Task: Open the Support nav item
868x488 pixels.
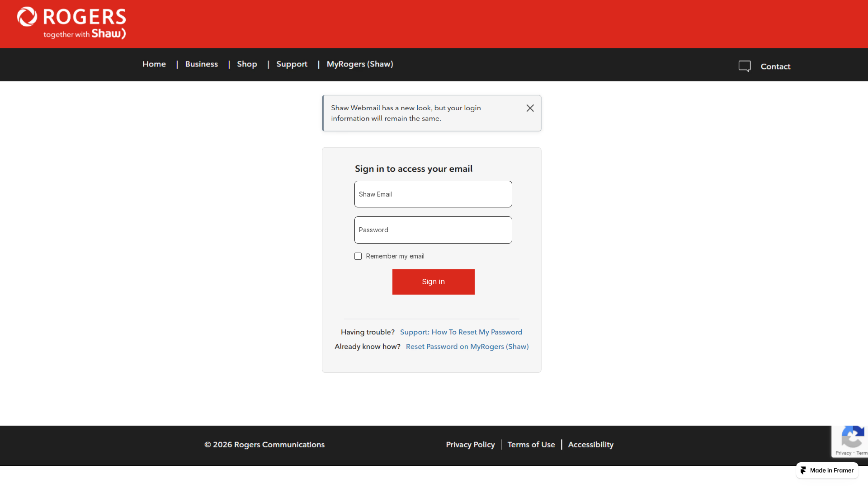Action: click(x=292, y=64)
